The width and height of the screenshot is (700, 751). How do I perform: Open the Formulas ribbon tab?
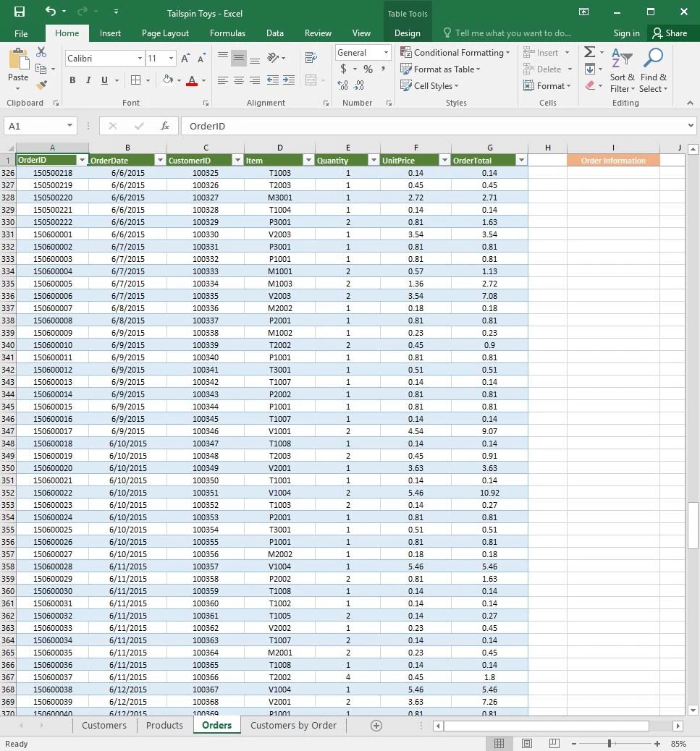(227, 33)
